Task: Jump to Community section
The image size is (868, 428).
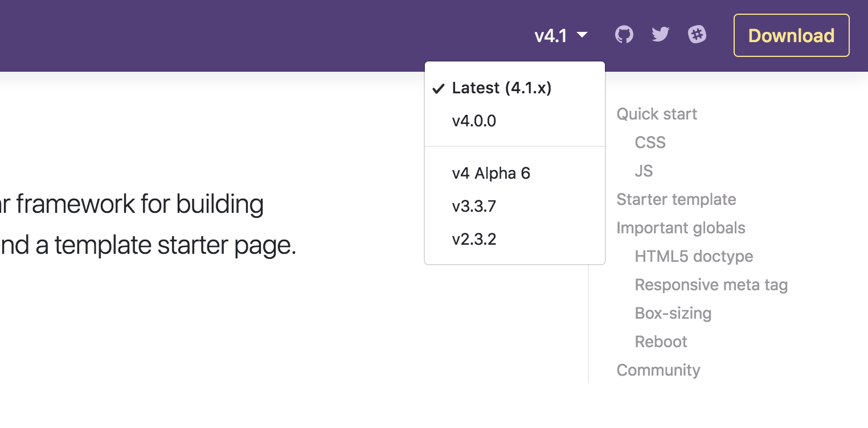Action: point(658,370)
